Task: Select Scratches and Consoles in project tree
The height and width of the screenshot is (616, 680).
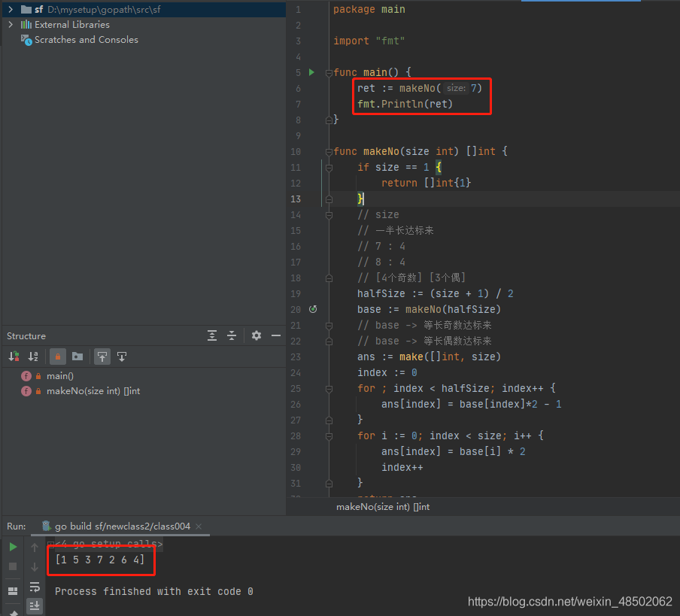Action: (86, 40)
